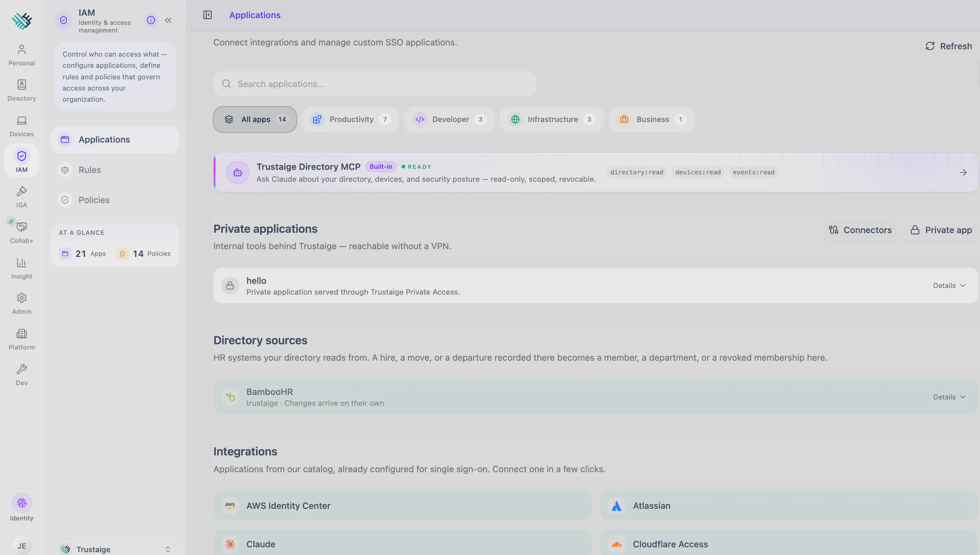This screenshot has width=980, height=555.
Task: Filter by Productivity apps
Action: click(x=350, y=119)
